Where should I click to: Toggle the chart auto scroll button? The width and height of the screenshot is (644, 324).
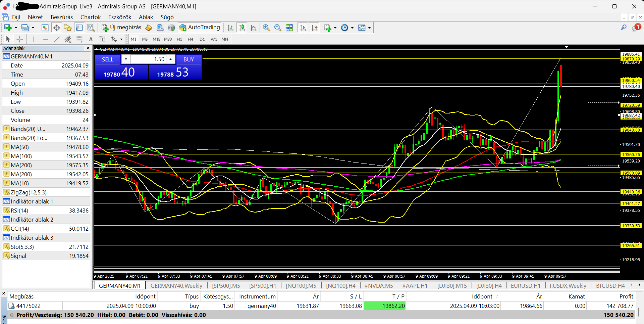coord(303,28)
